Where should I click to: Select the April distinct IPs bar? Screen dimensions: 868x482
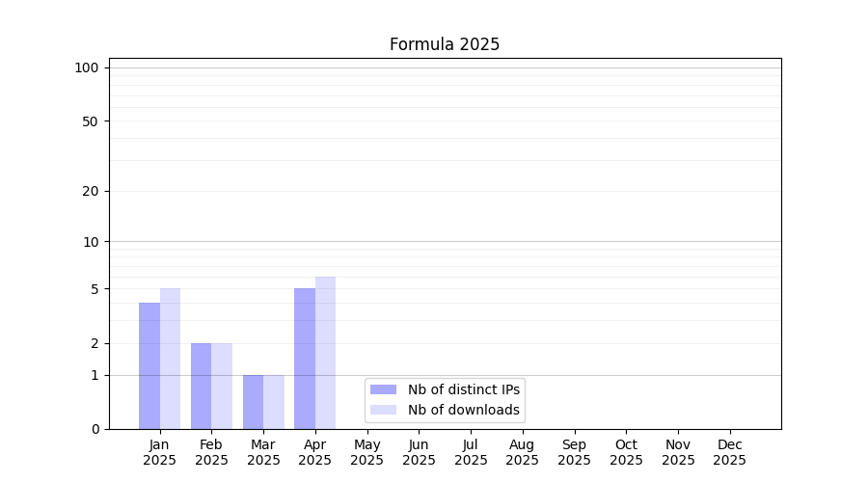[x=305, y=359]
